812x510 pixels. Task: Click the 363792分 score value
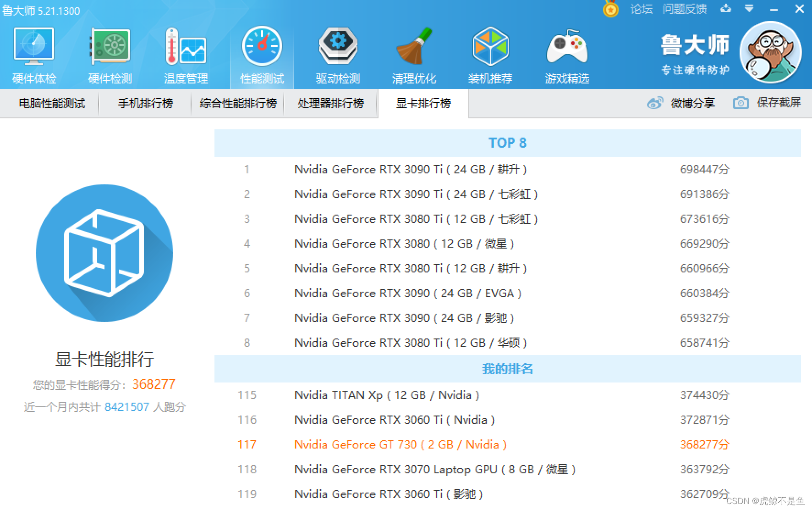(x=705, y=469)
